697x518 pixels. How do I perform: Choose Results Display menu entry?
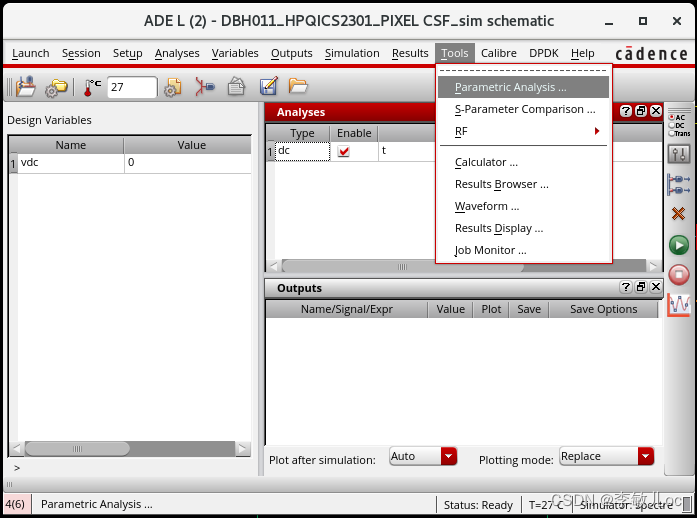[523, 228]
